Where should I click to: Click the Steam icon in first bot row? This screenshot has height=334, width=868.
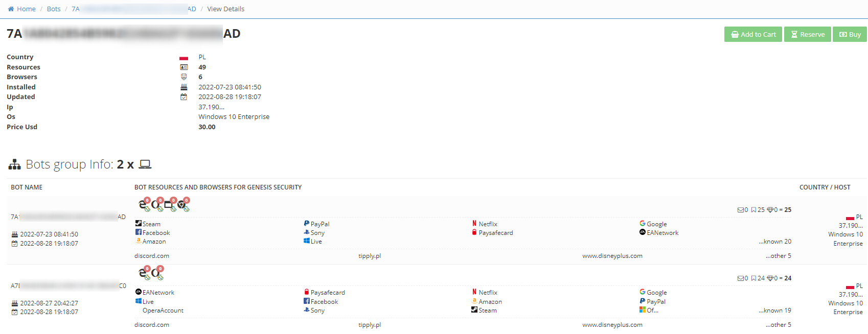tap(138, 223)
